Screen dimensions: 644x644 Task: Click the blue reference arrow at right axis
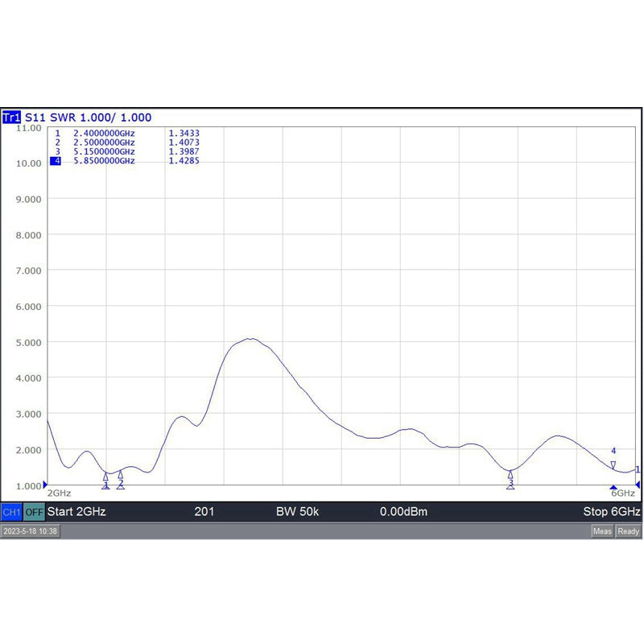tap(638, 485)
